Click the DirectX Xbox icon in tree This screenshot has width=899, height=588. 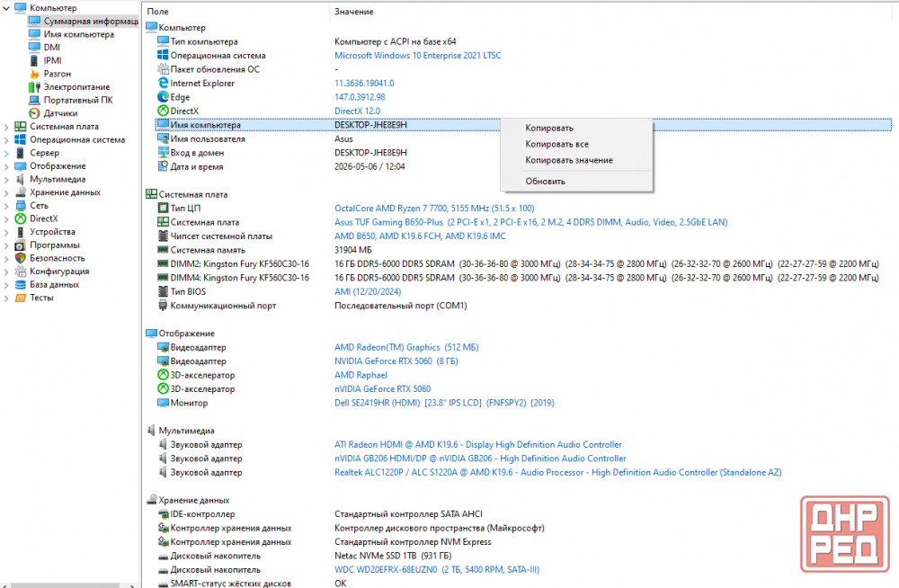(21, 218)
